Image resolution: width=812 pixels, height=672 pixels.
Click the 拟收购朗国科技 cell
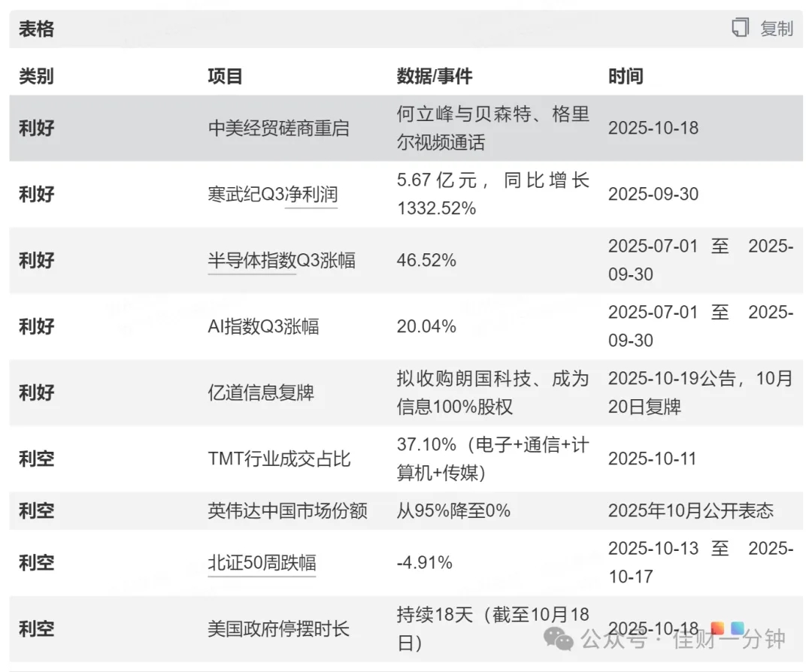pyautogui.click(x=493, y=392)
